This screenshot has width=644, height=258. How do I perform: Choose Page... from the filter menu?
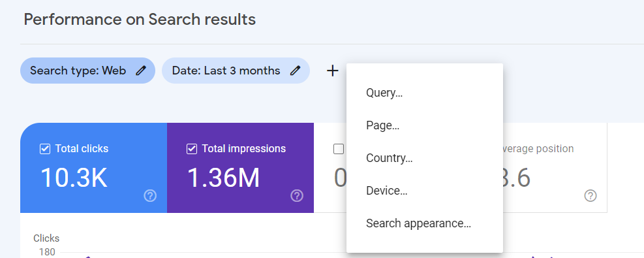coord(425,125)
